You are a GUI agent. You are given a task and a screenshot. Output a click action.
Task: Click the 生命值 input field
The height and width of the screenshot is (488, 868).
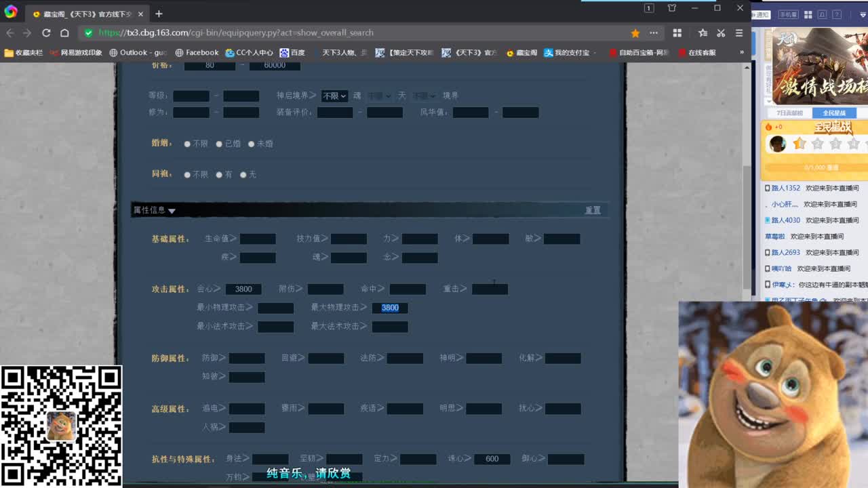pos(258,239)
